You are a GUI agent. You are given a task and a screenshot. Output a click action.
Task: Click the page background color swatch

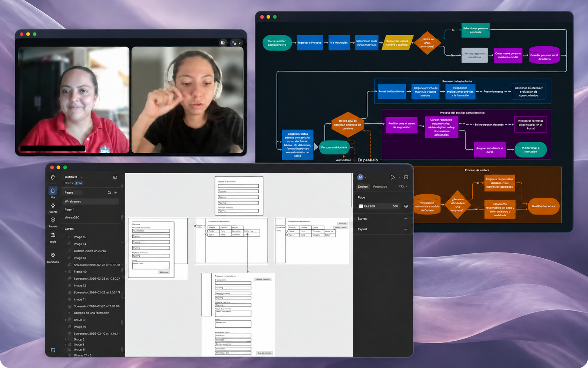(361, 206)
